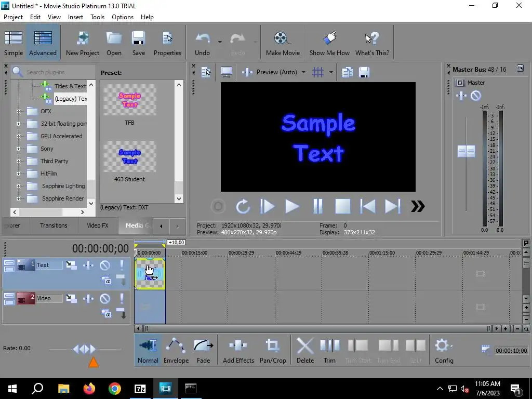Click the Play button

(292, 206)
